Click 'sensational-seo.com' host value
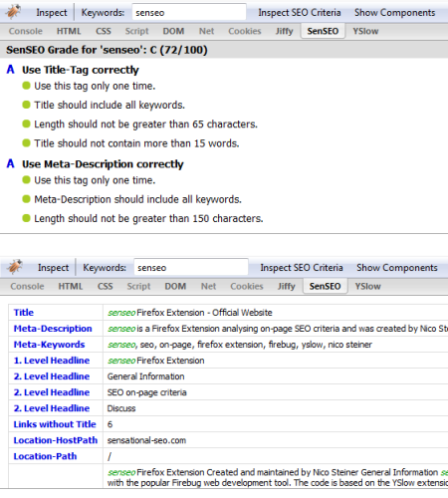 pos(146,440)
